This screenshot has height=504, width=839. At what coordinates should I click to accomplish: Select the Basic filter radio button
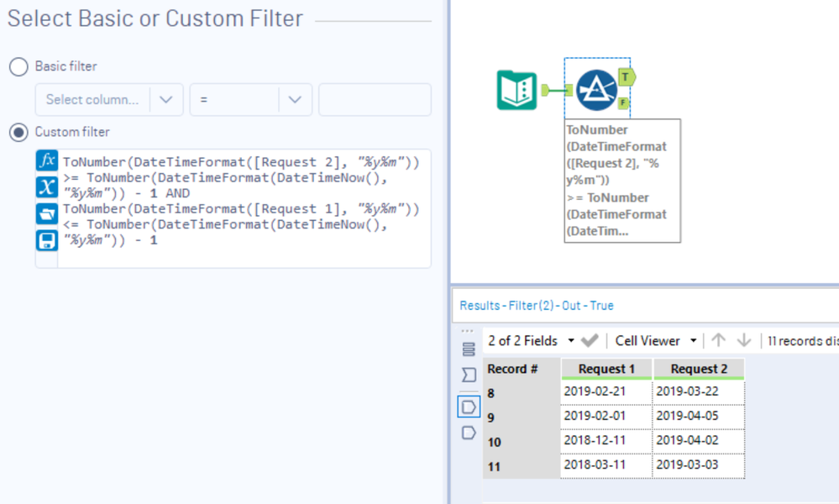coord(18,66)
